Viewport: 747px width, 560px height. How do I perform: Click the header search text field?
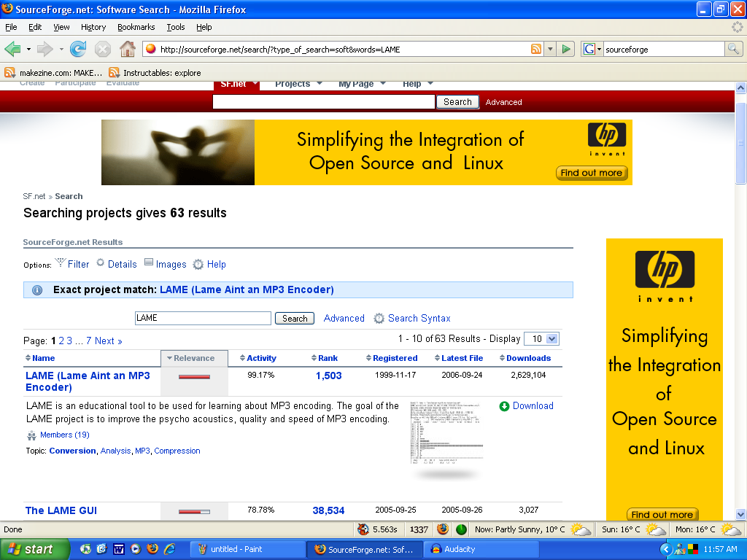tap(324, 102)
